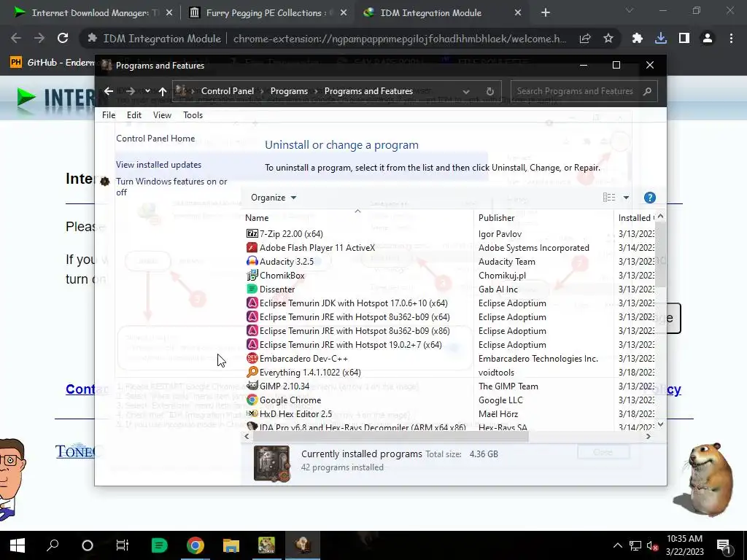747x560 pixels.
Task: Click Control Panel Home link
Action: [x=155, y=138]
